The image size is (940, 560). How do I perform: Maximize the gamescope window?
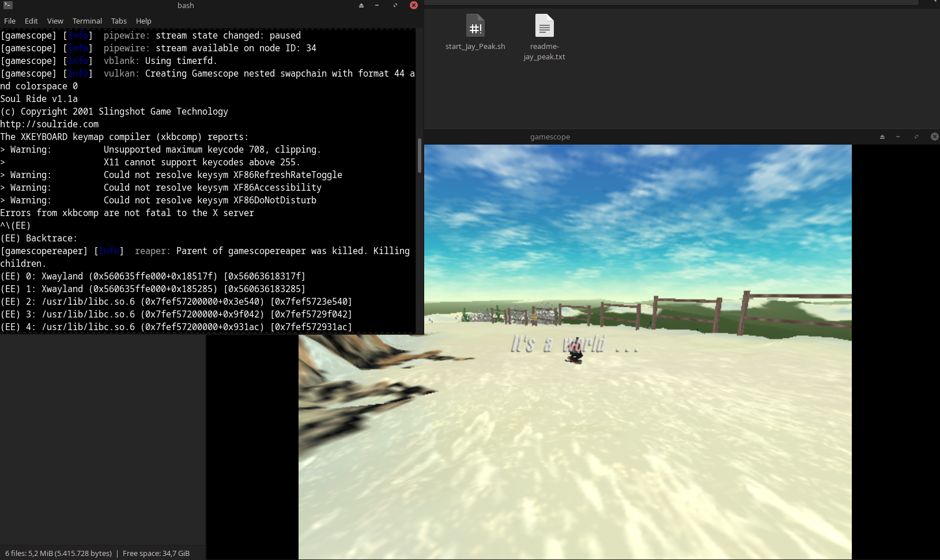(916, 137)
